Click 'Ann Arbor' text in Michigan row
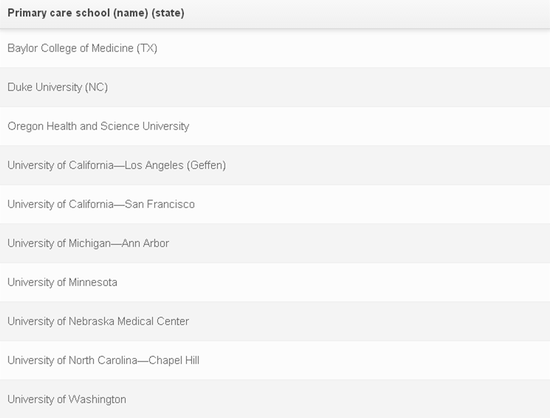 (x=145, y=243)
